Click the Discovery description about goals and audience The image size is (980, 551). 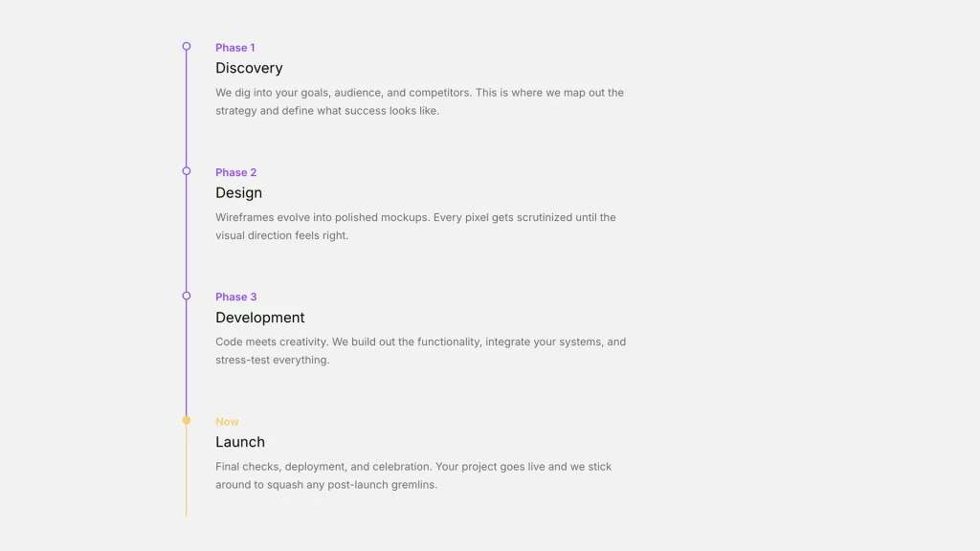pos(419,101)
